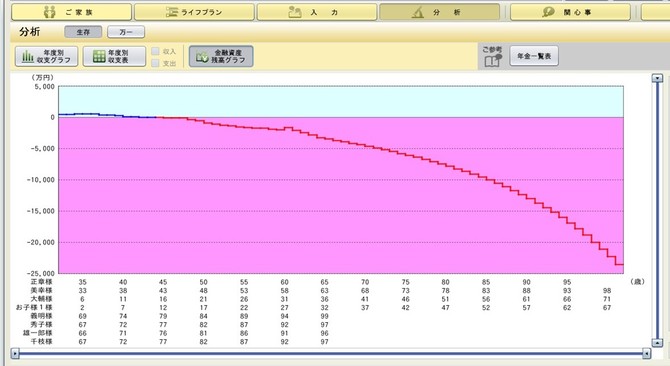Select the 万一 toggle button

pyautogui.click(x=126, y=32)
